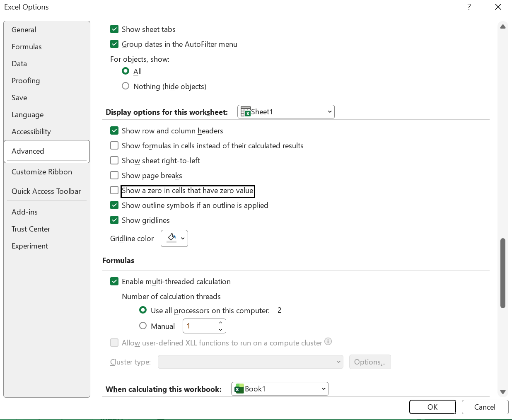Switch to the Proofing category
Screen dimensions: 512x420
click(47, 81)
